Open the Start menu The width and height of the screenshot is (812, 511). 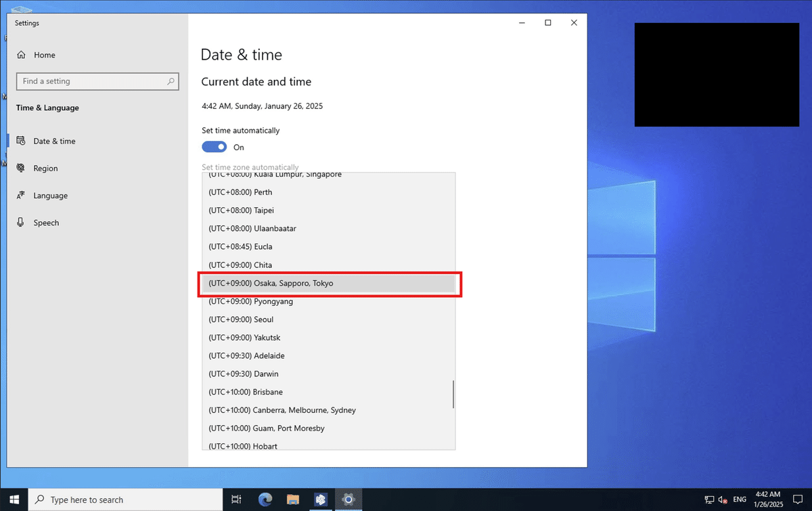click(14, 499)
